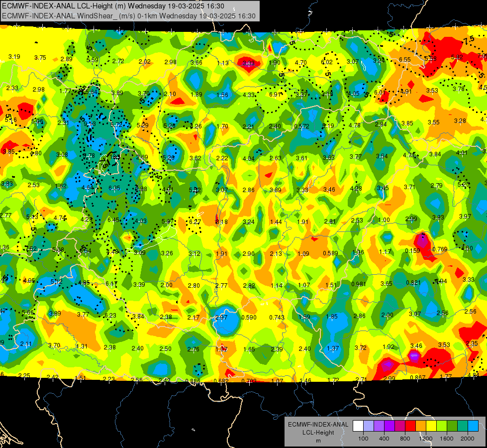Click the wind shear value '3.75'
Viewport: 487px width, 448px height.
[40, 58]
